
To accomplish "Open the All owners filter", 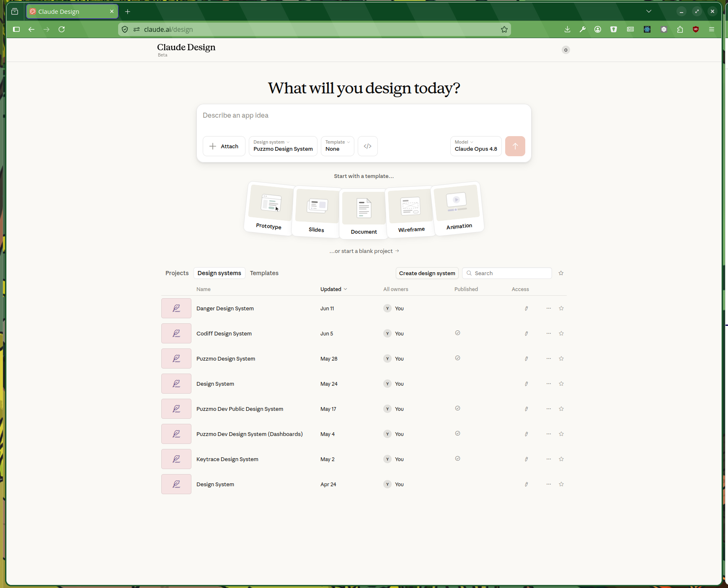I will coord(395,289).
